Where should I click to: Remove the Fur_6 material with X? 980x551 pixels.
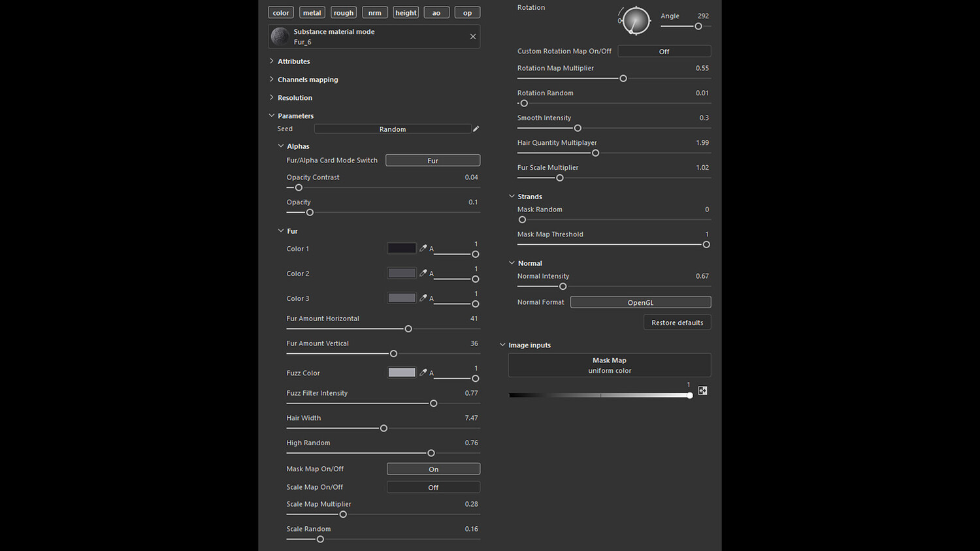point(473,37)
